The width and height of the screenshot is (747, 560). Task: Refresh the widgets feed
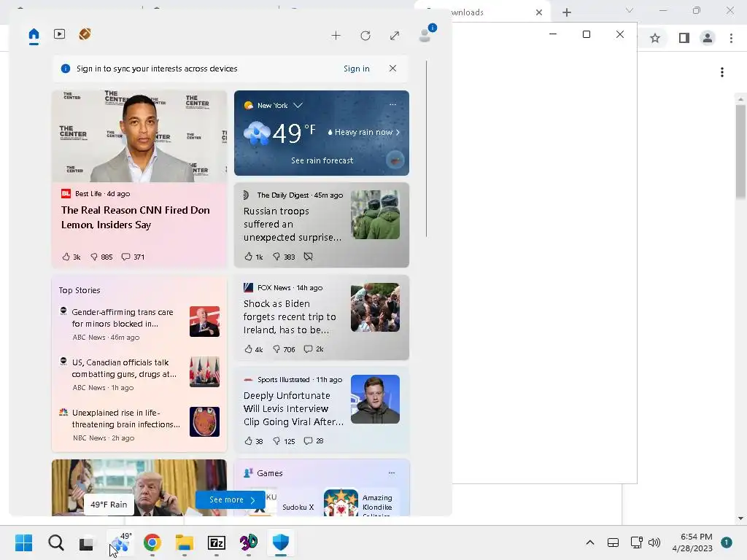365,35
